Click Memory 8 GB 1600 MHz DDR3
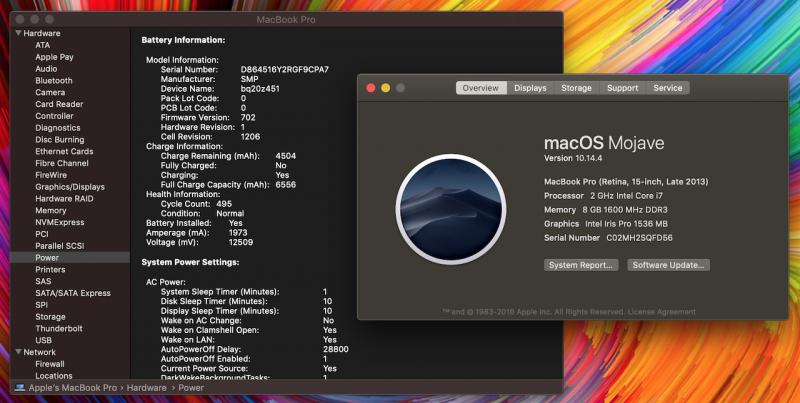Image resolution: width=800 pixels, height=403 pixels. (x=606, y=210)
